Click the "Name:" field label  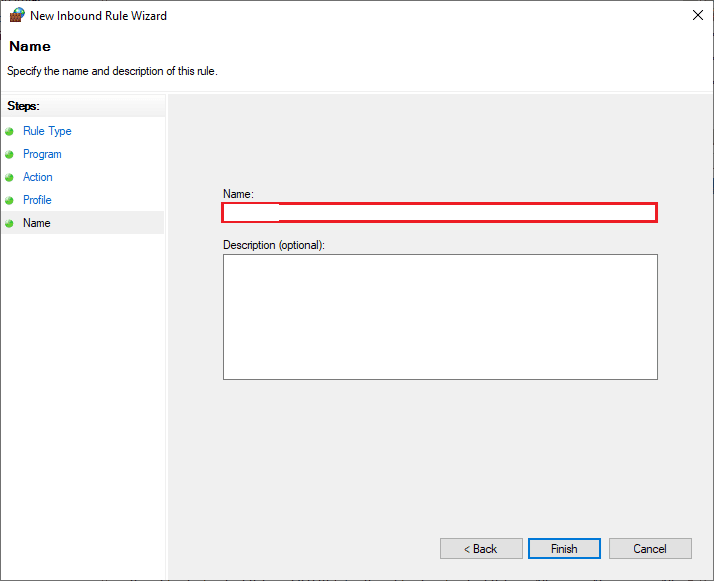(238, 194)
